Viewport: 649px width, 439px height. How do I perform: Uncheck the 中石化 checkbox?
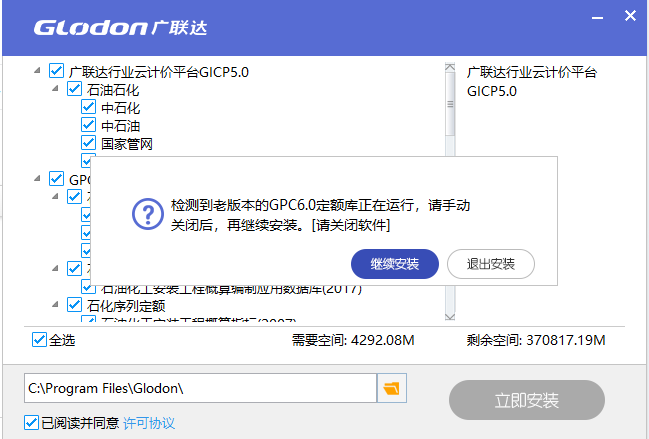click(89, 107)
